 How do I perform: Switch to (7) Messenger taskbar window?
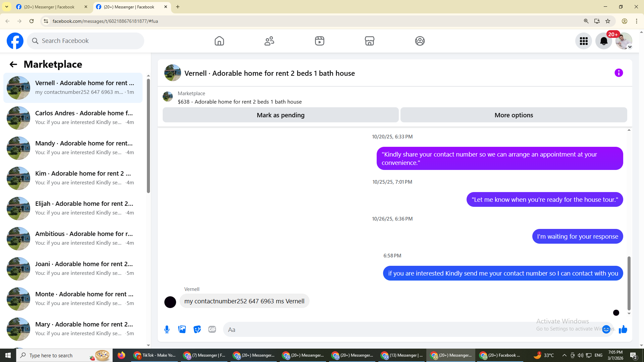(205, 355)
